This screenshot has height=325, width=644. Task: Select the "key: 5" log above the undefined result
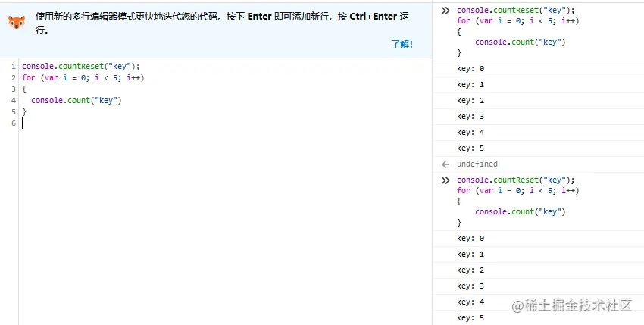539,148
